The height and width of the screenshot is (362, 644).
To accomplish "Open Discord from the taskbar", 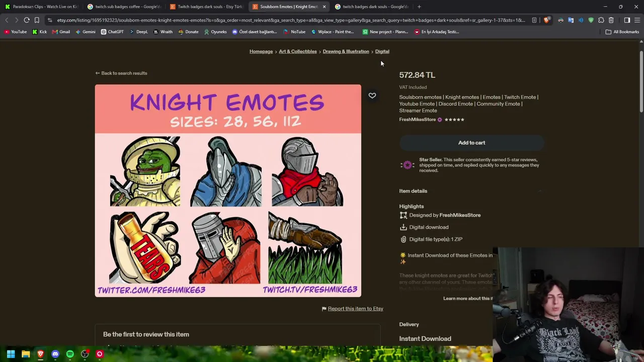I will coord(55,354).
